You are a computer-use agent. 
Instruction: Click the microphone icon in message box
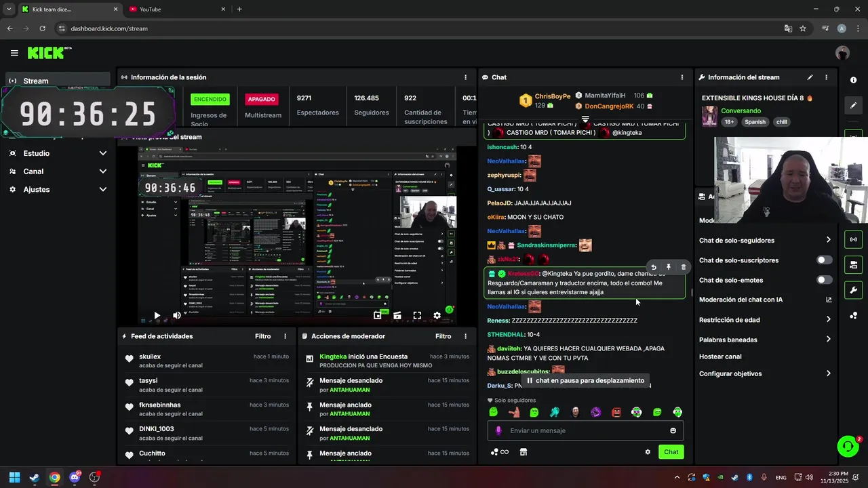click(x=498, y=430)
